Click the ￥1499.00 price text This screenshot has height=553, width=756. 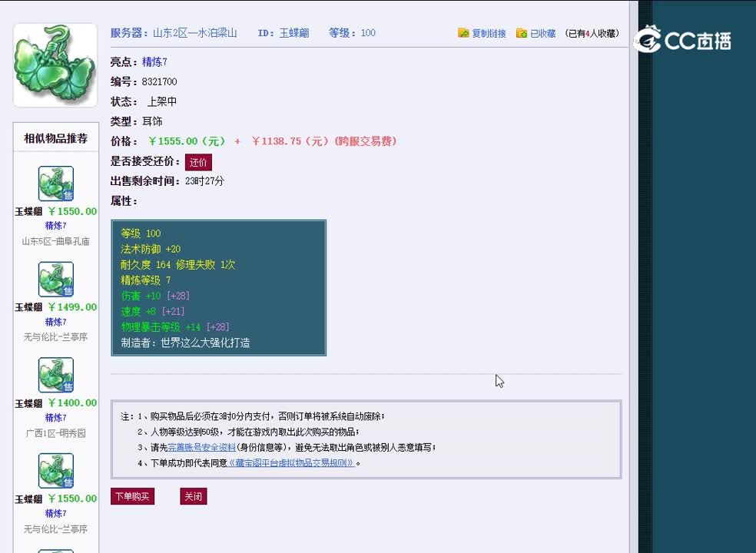[x=72, y=307]
